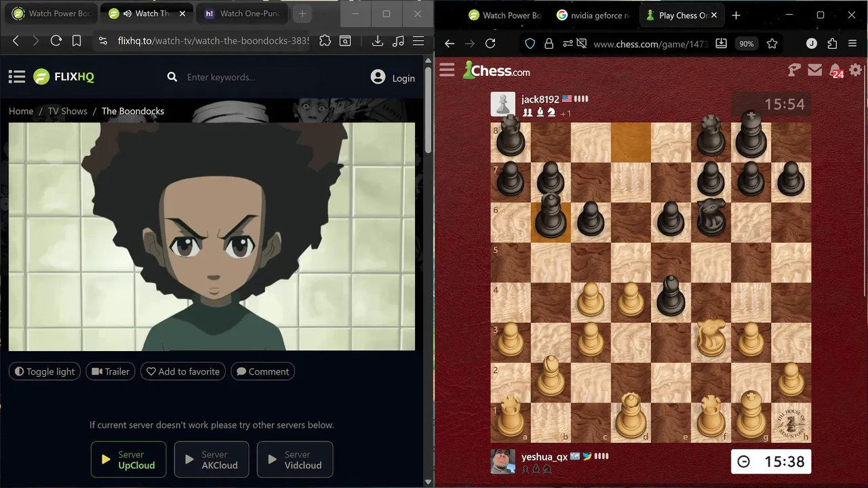Click the Login link
The image size is (868, 488).
point(403,78)
